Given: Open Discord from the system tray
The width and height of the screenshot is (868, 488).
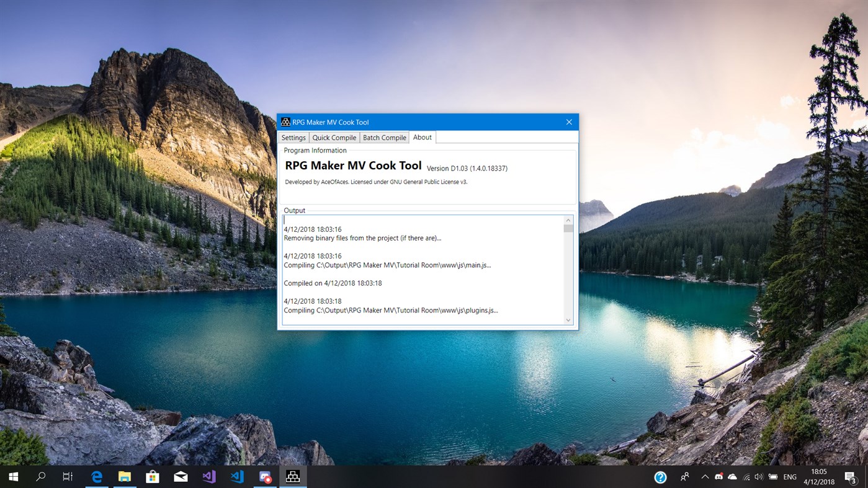Looking at the screenshot, I should click(x=719, y=477).
